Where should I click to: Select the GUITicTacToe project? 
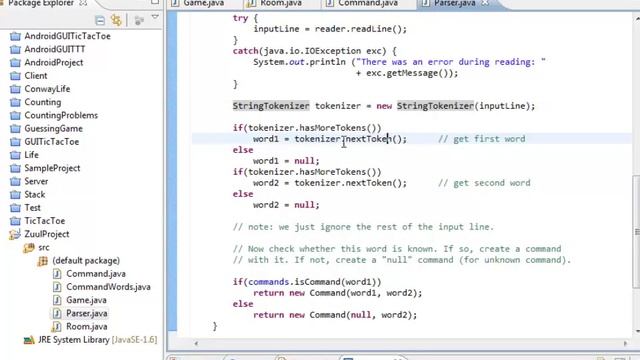pyautogui.click(x=52, y=142)
